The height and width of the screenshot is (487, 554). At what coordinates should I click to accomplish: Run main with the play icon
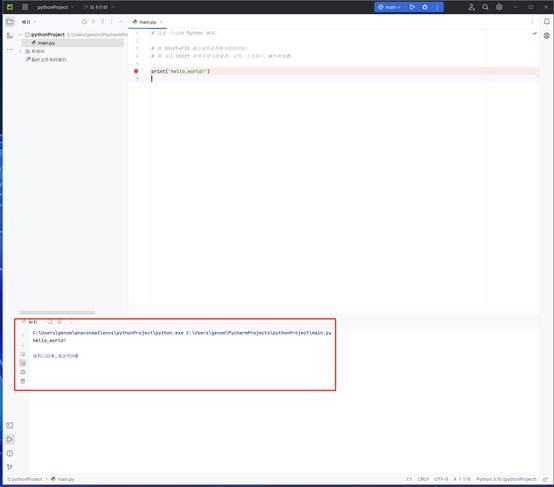click(x=412, y=7)
